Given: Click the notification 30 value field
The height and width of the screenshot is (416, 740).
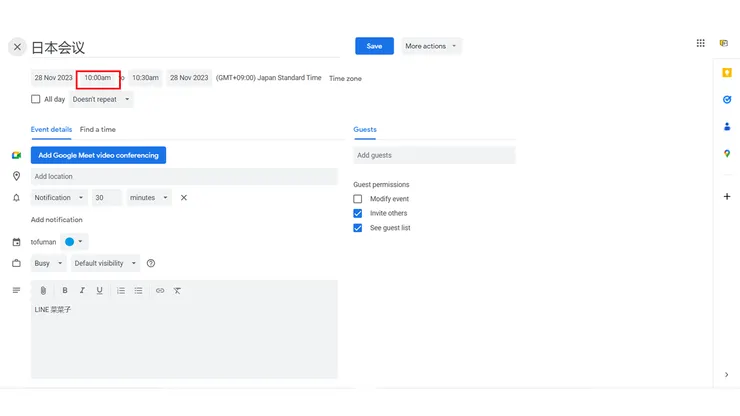Looking at the screenshot, I should [107, 197].
